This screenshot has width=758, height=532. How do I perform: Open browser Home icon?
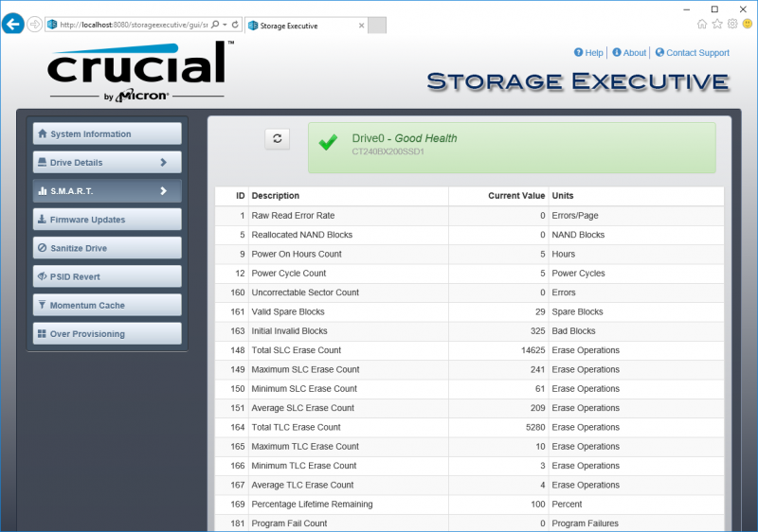tap(702, 24)
